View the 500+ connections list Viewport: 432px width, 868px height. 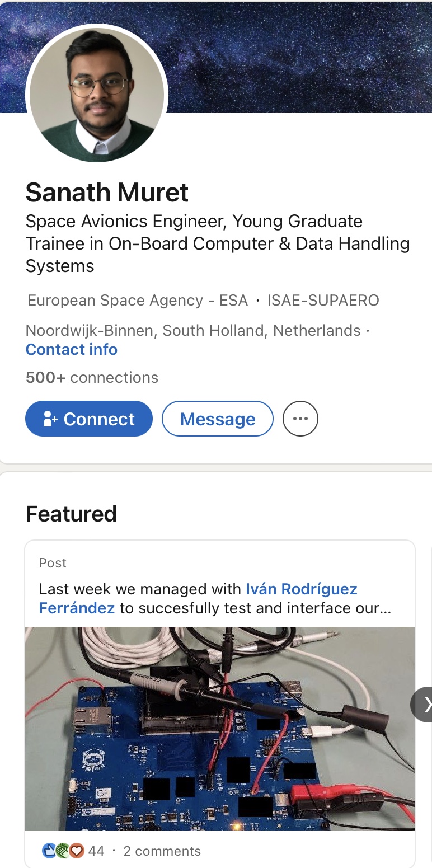coord(92,378)
